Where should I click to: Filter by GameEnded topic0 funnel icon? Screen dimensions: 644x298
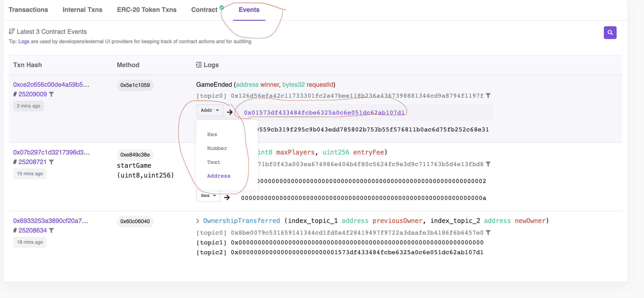(488, 96)
